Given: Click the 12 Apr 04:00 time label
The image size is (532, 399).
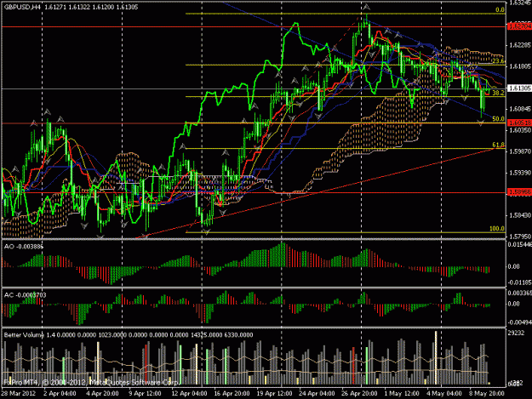Looking at the screenshot, I should (189, 393).
